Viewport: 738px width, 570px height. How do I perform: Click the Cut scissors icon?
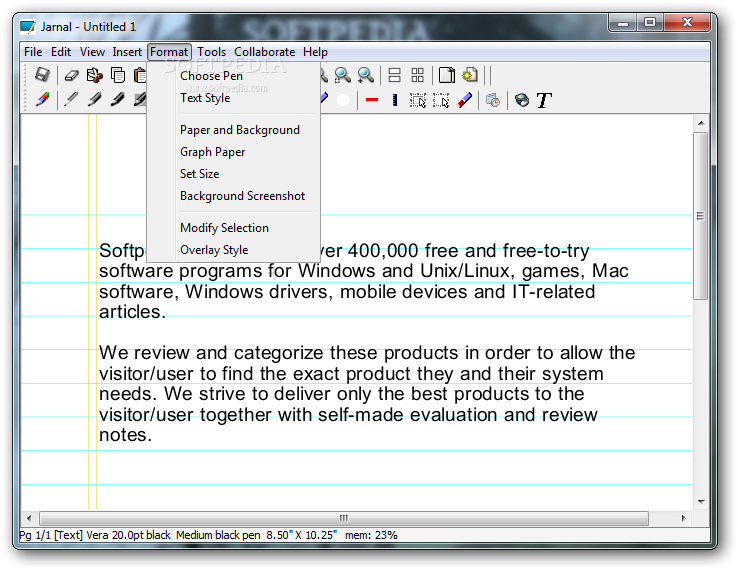(x=95, y=75)
